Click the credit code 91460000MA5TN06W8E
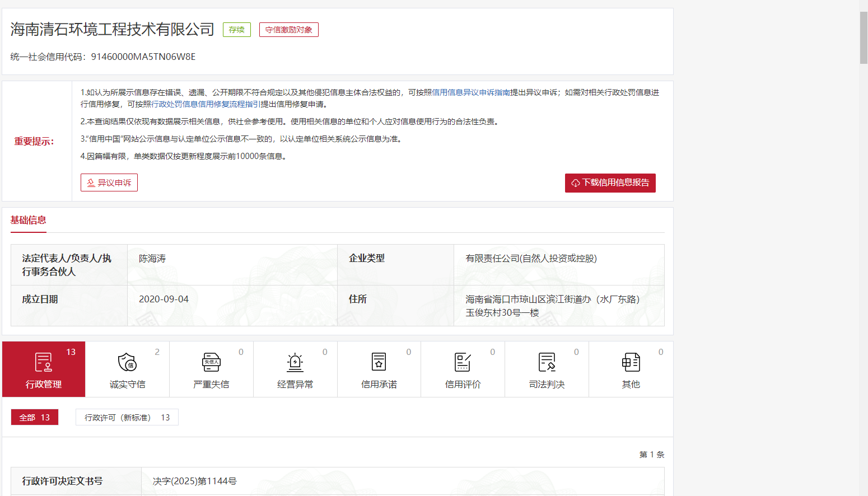Viewport: 868px width, 496px height. tap(143, 57)
